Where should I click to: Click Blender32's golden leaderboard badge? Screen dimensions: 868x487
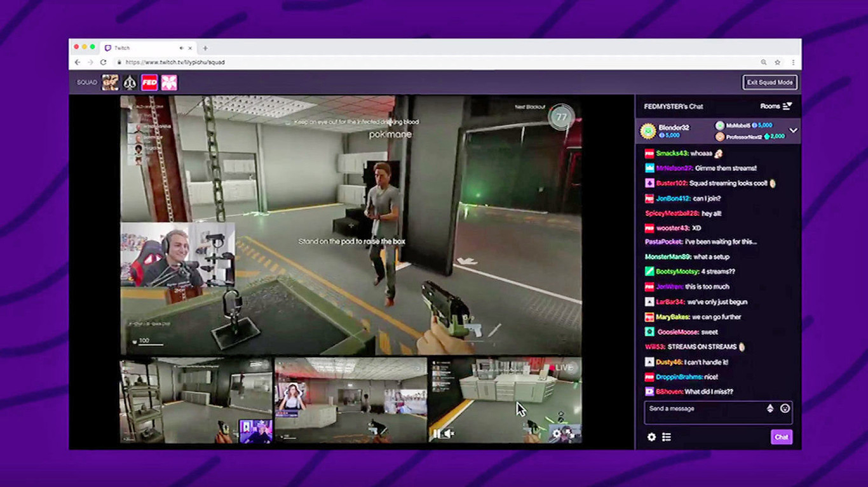[648, 131]
